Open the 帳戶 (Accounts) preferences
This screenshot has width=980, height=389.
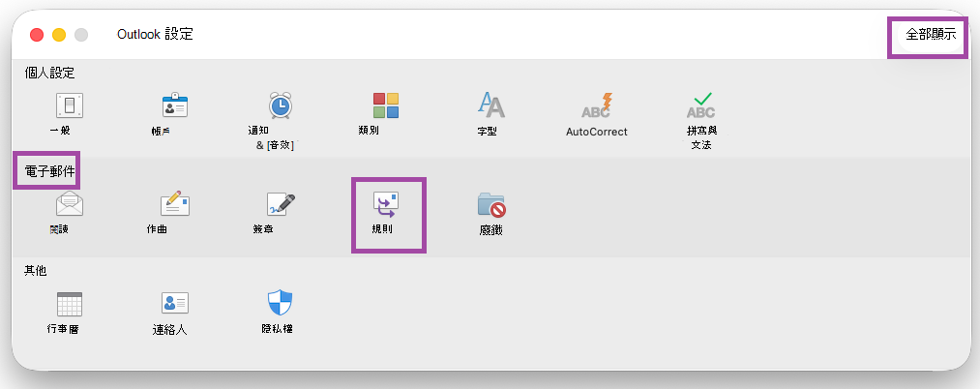[x=175, y=105]
